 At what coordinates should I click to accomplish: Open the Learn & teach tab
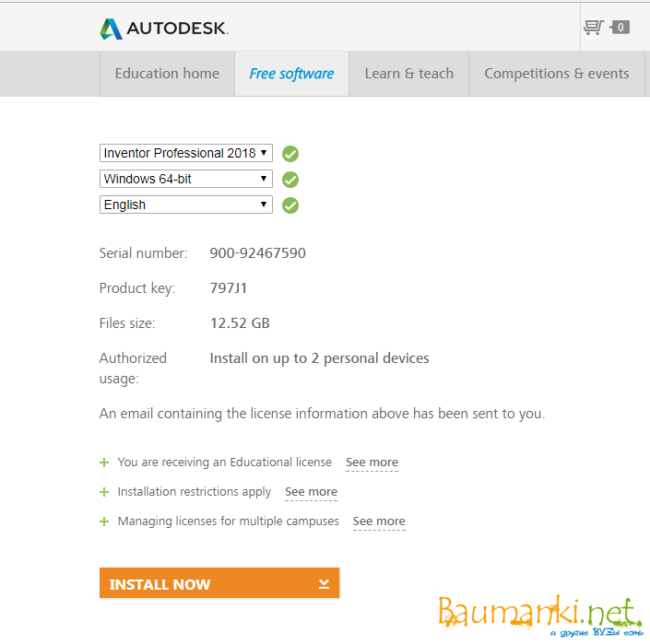click(408, 74)
